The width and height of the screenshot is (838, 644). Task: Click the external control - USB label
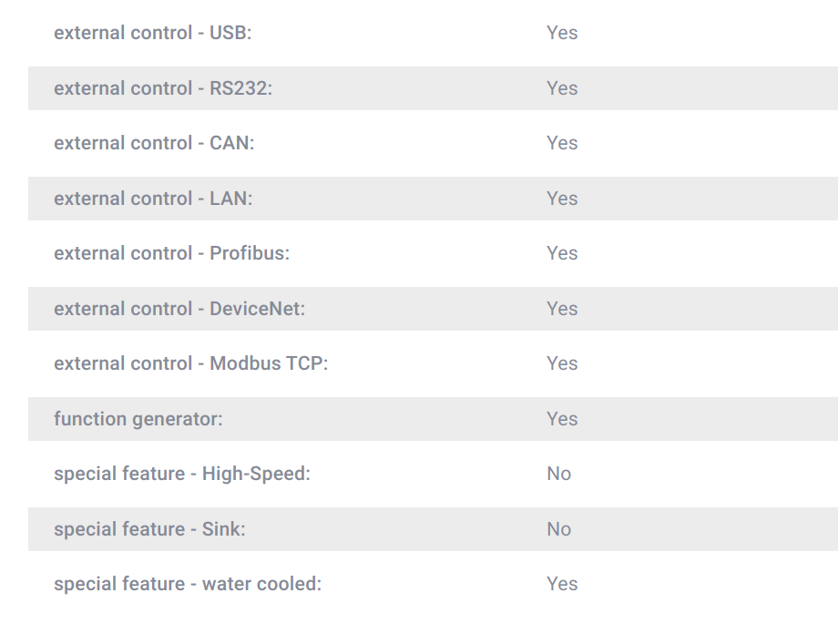153,33
